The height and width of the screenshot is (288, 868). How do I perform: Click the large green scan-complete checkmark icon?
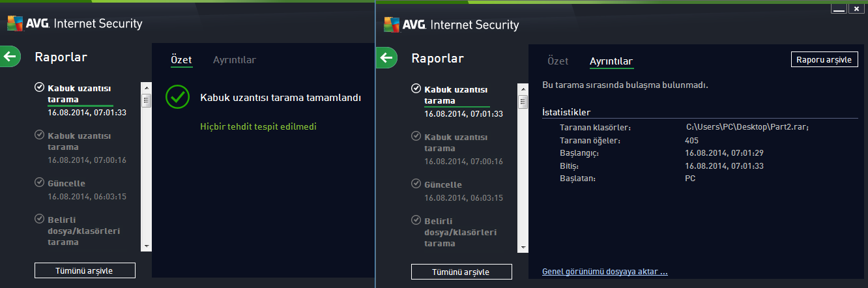click(177, 96)
